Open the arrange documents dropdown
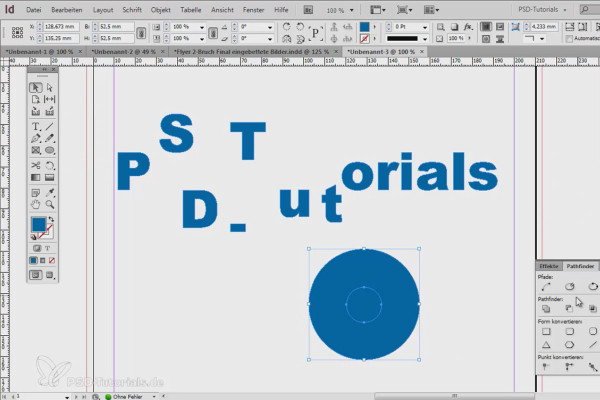Image resolution: width=600 pixels, height=400 pixels. (x=432, y=10)
